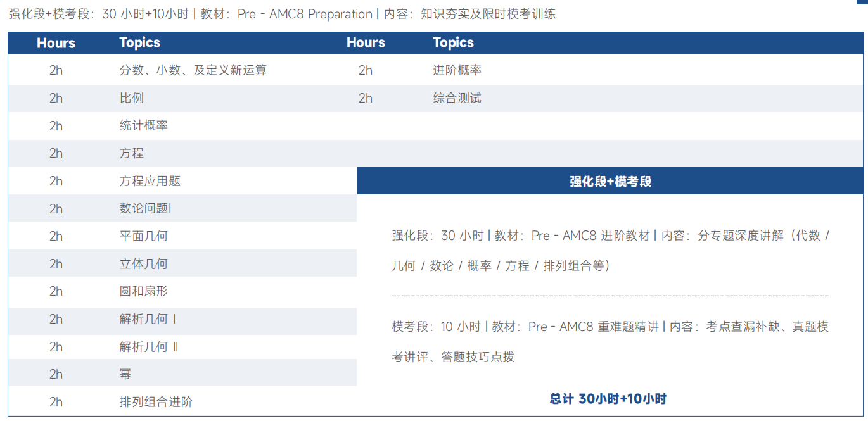
Task: Select the 2h cell in the 幂 row
Action: pos(56,374)
